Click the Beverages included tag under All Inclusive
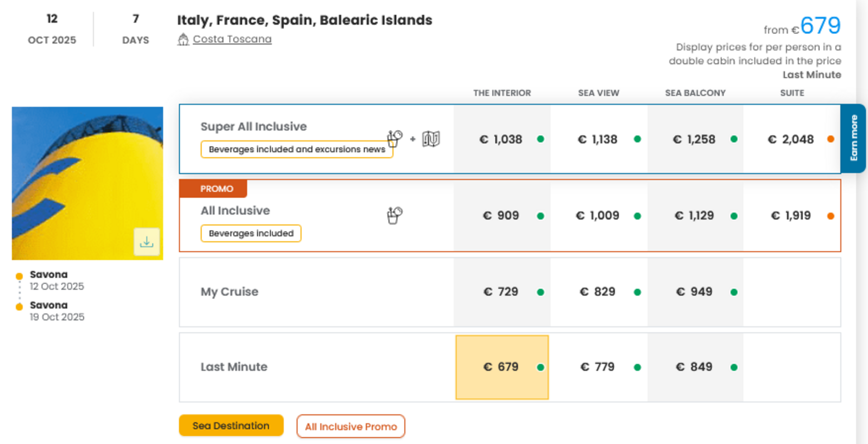Viewport: 868px width, 444px height. (x=251, y=234)
